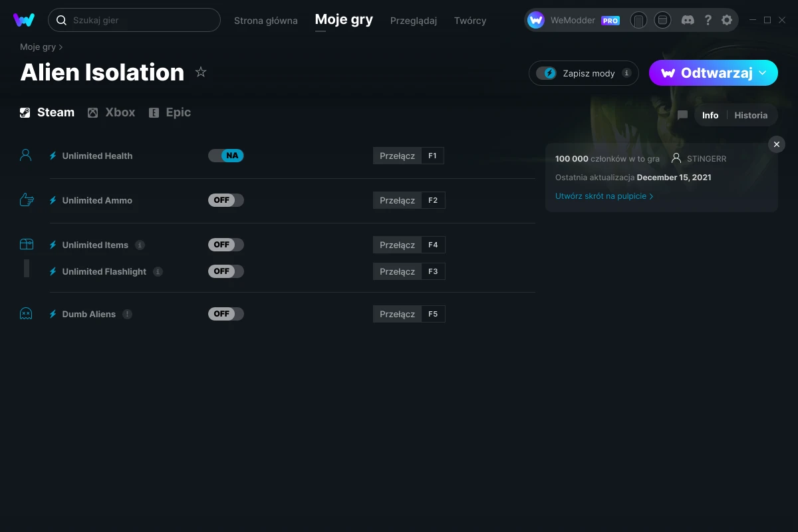Toggle Unlimited Items switch
Screen dimensions: 798x532
pos(226,245)
